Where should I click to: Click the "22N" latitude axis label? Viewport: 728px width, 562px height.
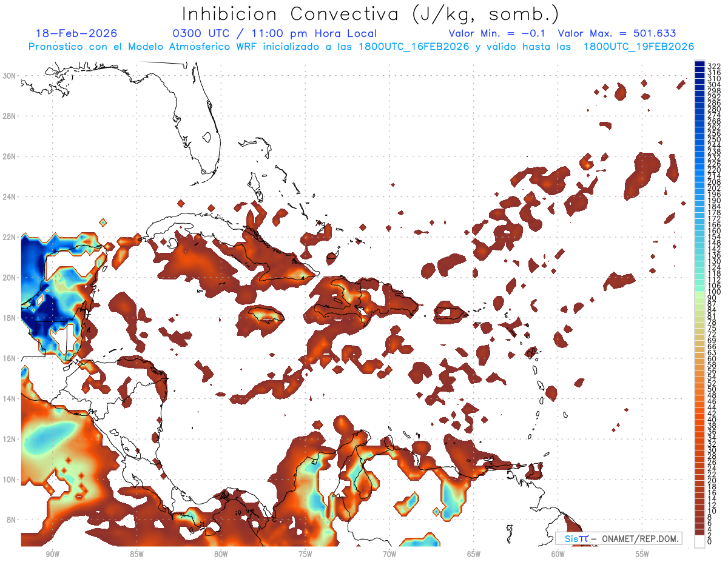point(10,237)
